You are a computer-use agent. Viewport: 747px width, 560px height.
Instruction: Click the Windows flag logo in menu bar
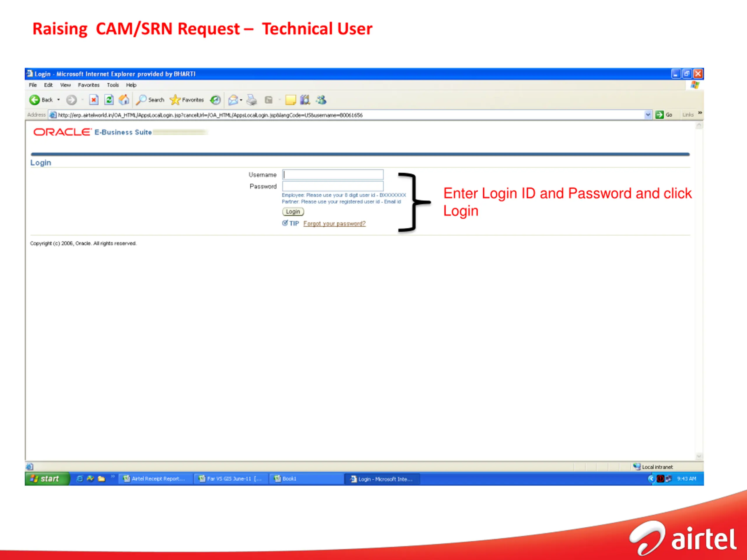[695, 85]
